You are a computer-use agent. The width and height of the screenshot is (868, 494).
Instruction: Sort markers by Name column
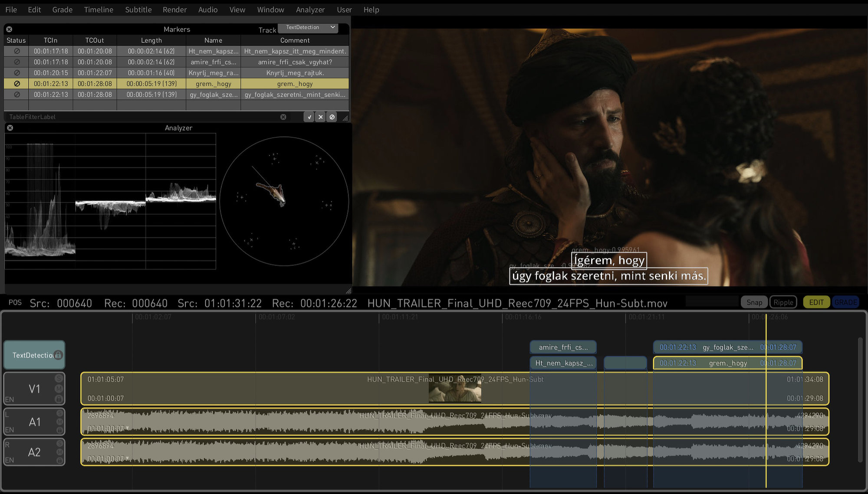tap(213, 40)
